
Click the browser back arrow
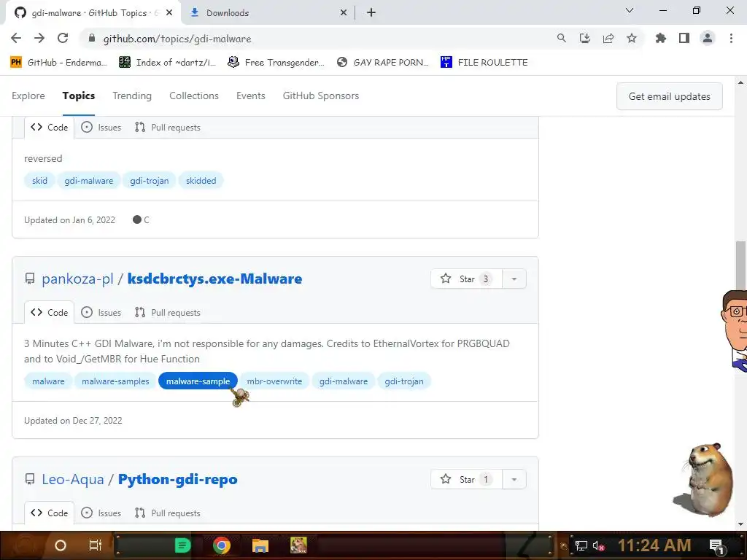click(x=16, y=38)
